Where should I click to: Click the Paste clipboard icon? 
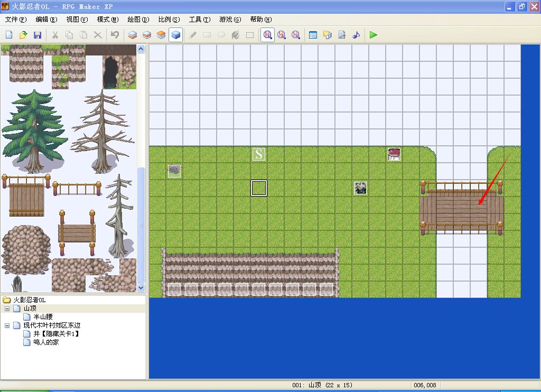click(x=83, y=35)
